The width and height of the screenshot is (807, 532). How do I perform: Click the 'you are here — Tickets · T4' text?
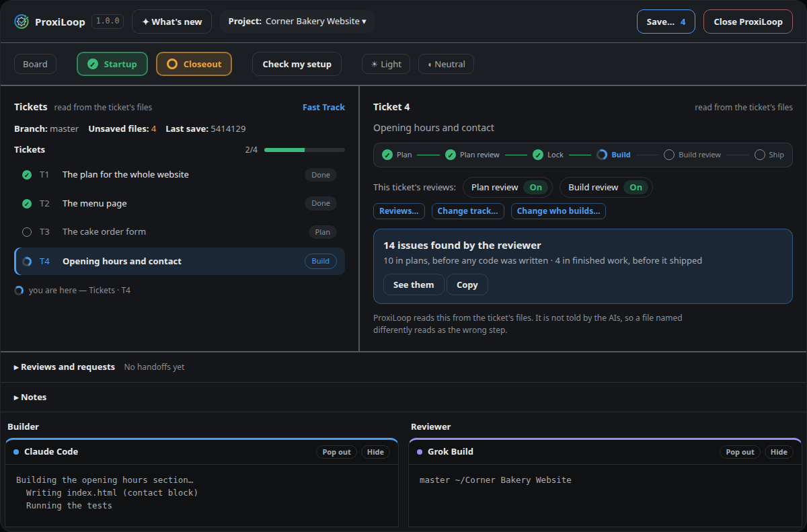click(x=79, y=291)
